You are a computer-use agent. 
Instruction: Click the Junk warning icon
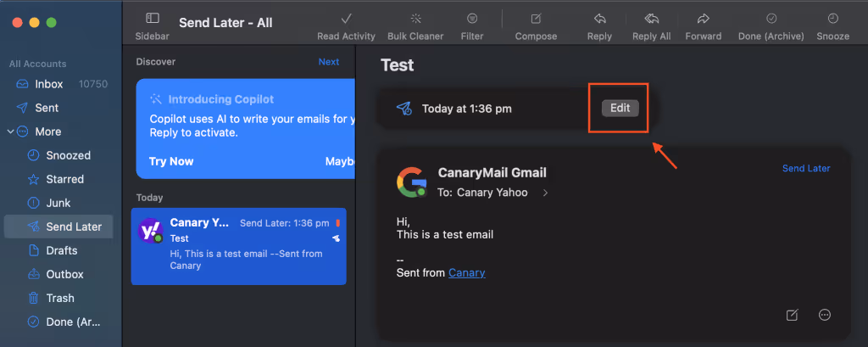click(34, 204)
